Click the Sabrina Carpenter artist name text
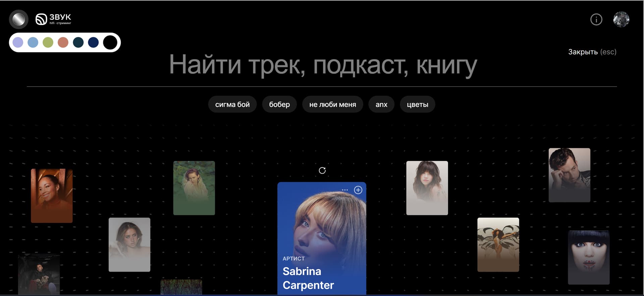The image size is (644, 296). (x=308, y=278)
